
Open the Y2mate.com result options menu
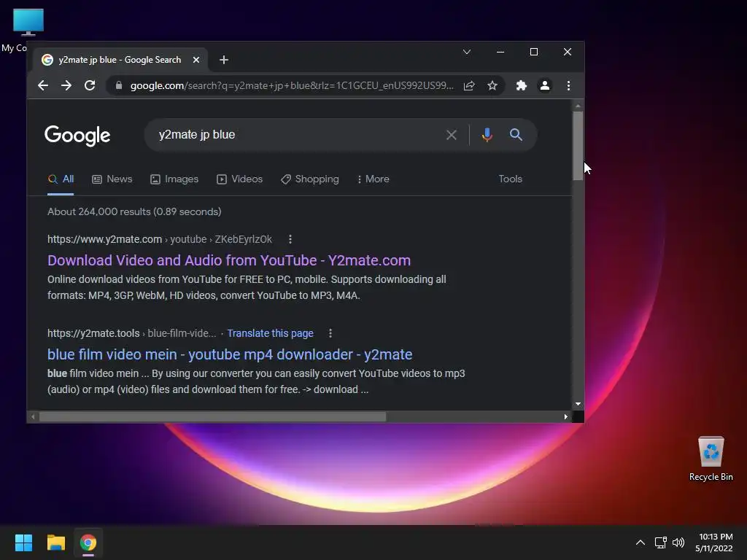290,239
